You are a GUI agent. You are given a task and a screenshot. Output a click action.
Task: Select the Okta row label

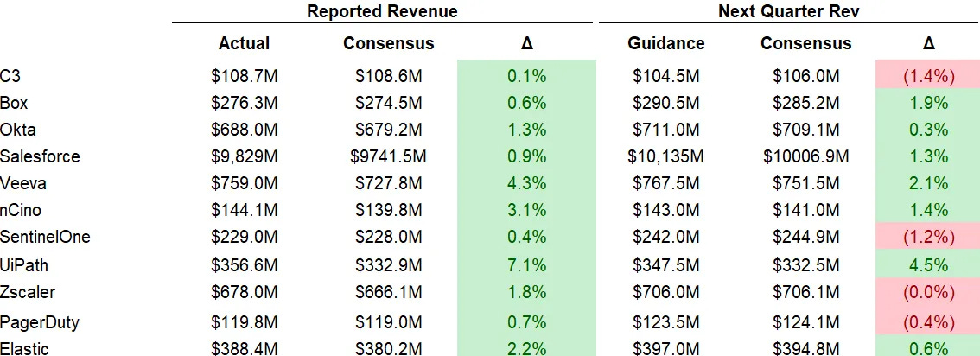click(18, 130)
